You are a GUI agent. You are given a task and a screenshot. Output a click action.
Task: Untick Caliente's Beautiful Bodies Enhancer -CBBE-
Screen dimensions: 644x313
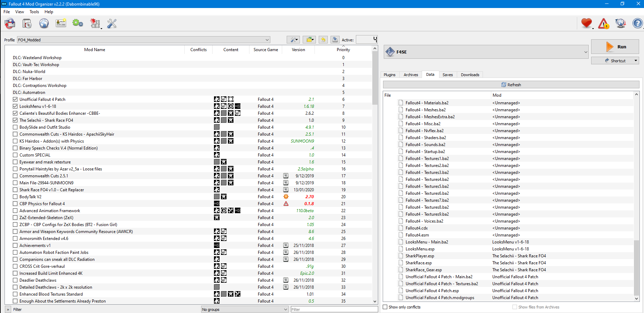[15, 113]
